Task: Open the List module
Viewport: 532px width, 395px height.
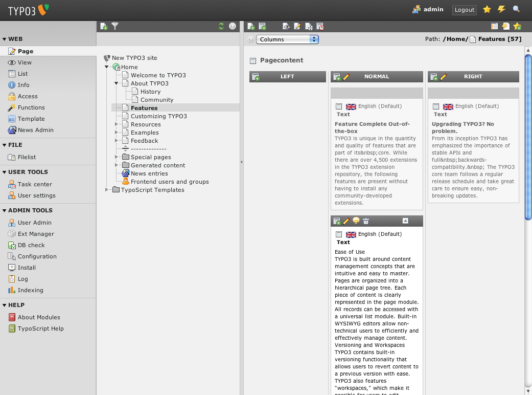Action: [x=22, y=74]
